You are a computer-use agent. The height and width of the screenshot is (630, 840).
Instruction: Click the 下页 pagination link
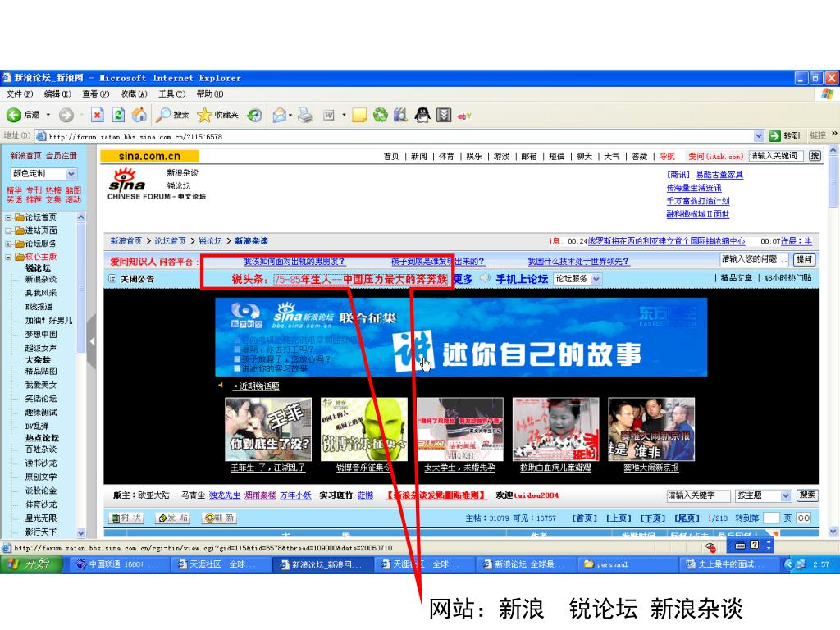[652, 518]
